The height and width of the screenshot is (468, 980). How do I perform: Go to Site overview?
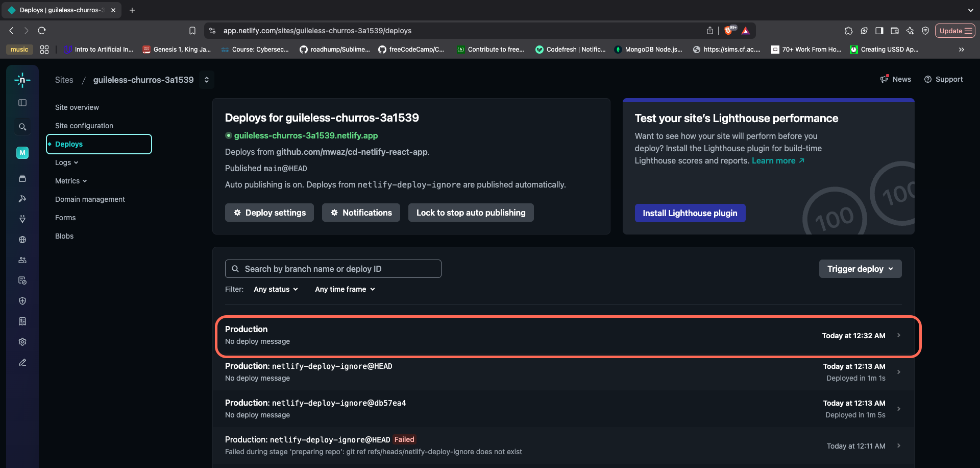(x=77, y=107)
